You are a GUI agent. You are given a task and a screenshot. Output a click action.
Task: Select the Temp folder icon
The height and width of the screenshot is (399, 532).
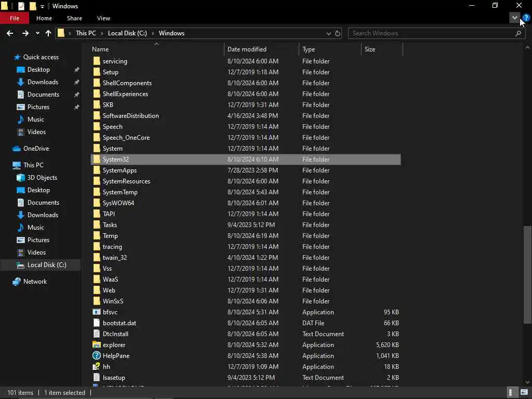[x=97, y=235]
